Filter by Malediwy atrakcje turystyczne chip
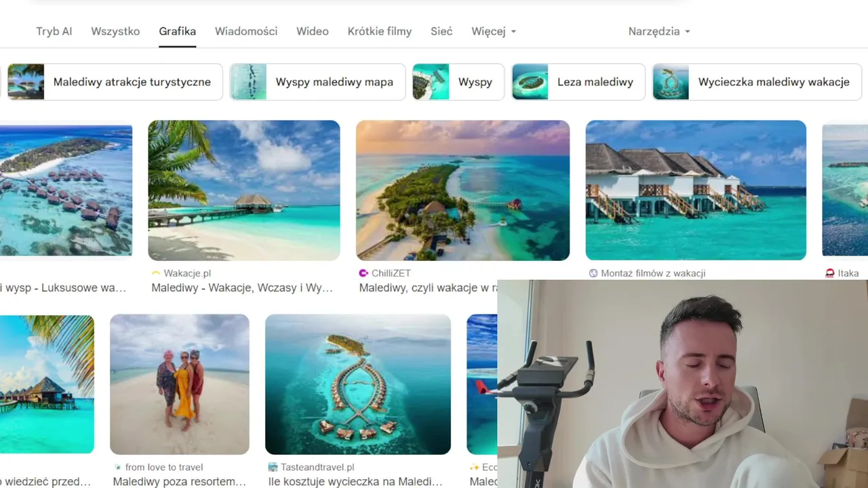Image resolution: width=868 pixels, height=488 pixels. point(115,82)
